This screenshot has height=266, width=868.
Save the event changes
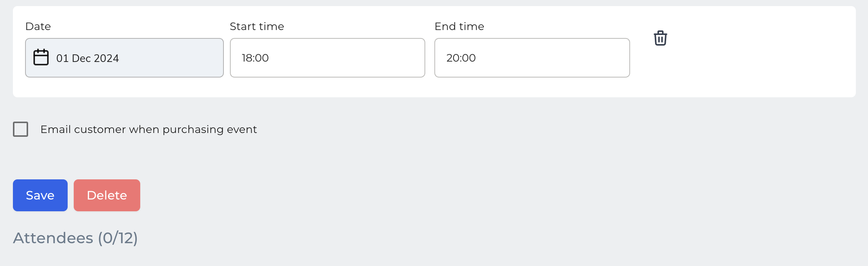coord(40,195)
